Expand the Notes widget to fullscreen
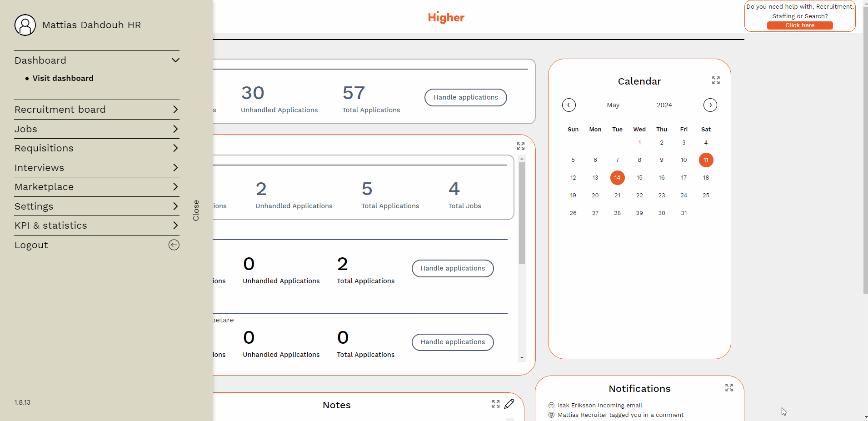The image size is (868, 421). pos(495,404)
